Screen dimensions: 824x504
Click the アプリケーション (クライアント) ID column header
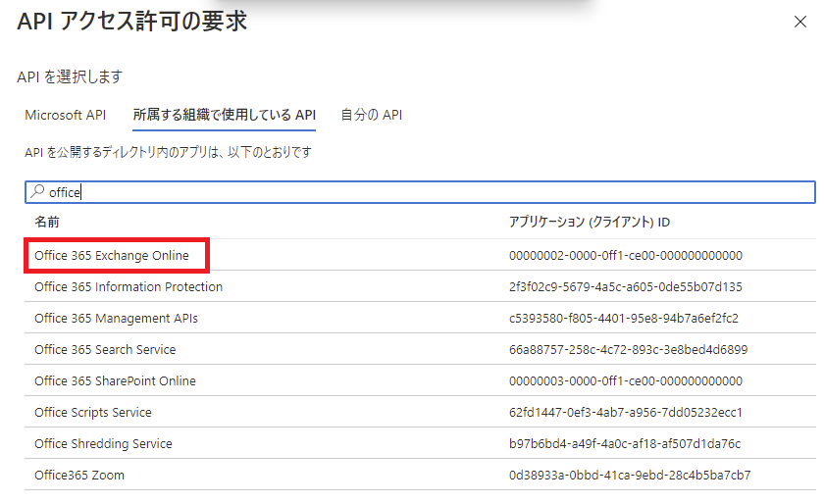[x=590, y=223]
